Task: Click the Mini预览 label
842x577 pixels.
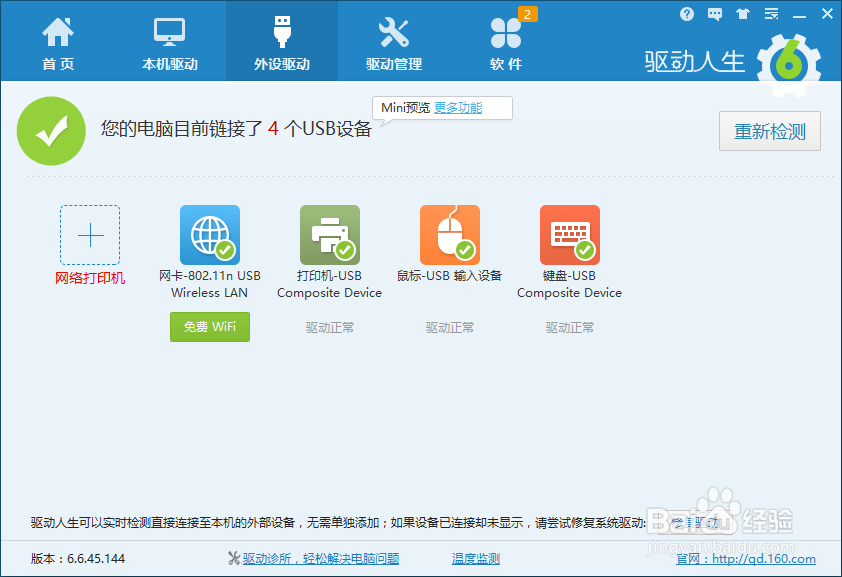Action: 405,108
